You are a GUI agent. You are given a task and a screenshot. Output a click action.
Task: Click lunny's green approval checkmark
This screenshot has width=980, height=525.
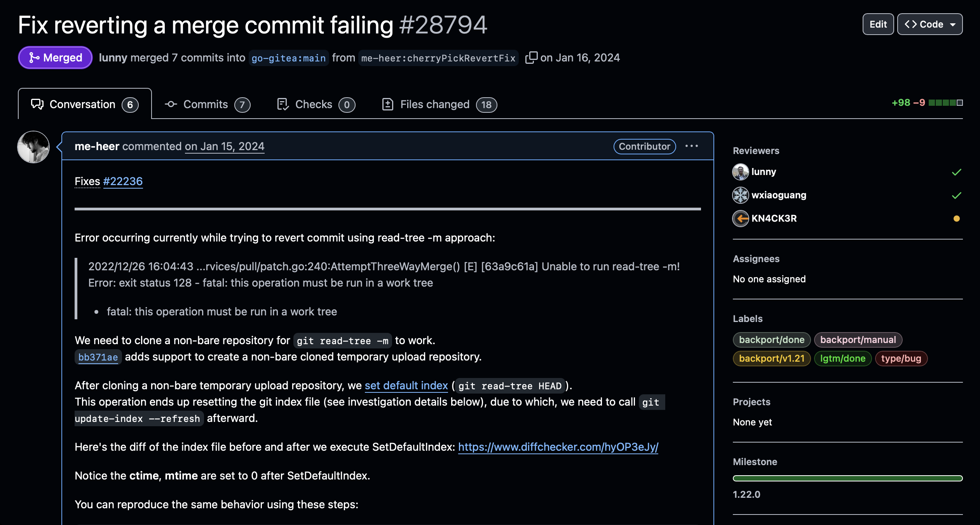[x=957, y=172]
